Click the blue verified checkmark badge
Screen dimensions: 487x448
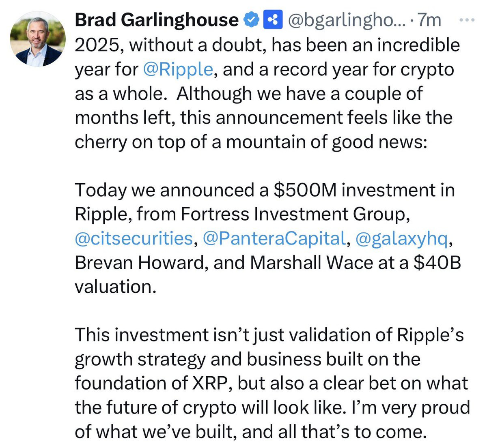tap(251, 19)
